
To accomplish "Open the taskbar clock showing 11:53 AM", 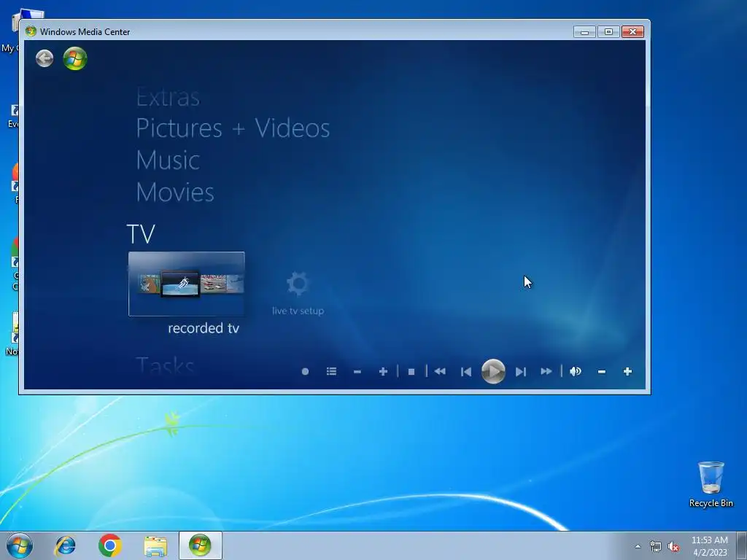I will click(x=710, y=546).
